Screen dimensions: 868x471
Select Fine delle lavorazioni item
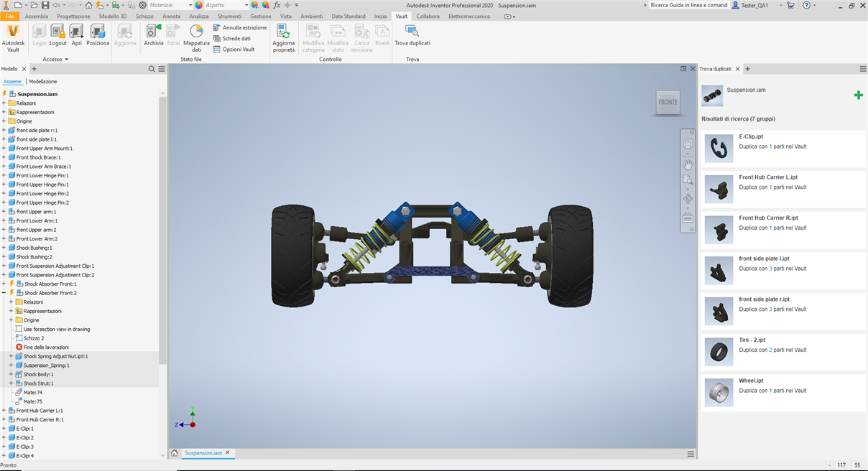click(x=47, y=348)
